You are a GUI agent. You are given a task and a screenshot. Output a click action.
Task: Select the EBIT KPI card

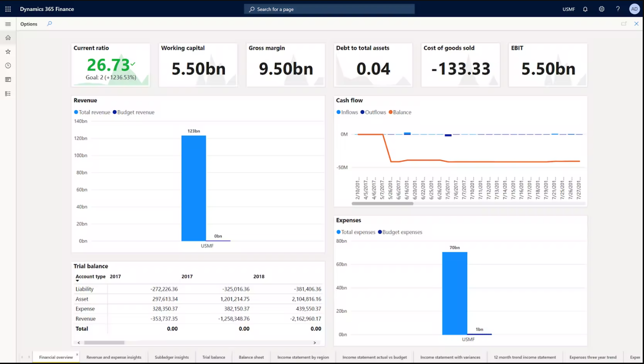tap(548, 65)
